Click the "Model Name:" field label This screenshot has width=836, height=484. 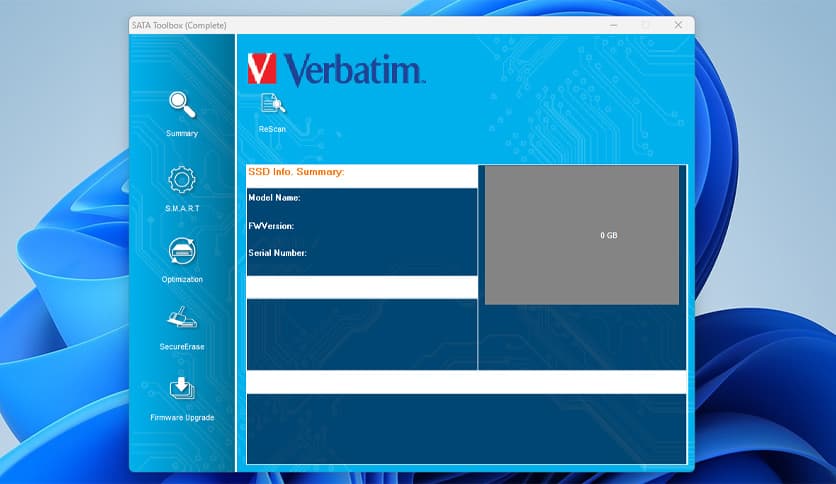pos(274,197)
